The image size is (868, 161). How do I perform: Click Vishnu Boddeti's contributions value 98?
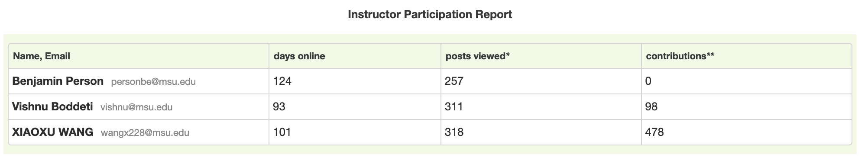(x=651, y=106)
